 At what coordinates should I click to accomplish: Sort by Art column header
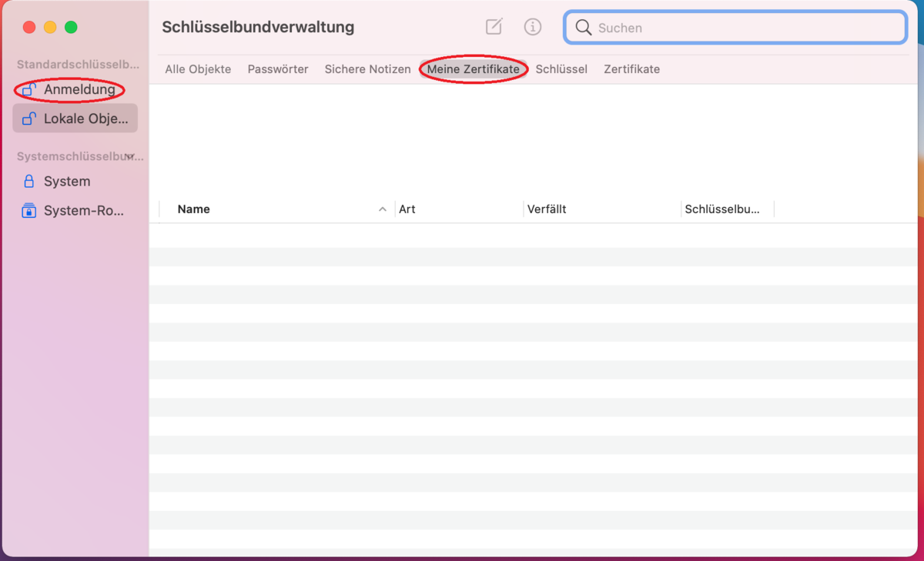pos(459,209)
